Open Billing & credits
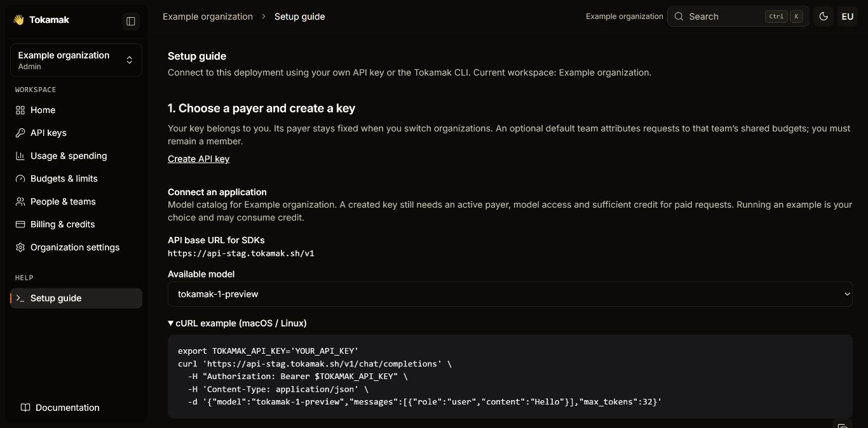This screenshot has height=428, width=868. [x=76, y=224]
